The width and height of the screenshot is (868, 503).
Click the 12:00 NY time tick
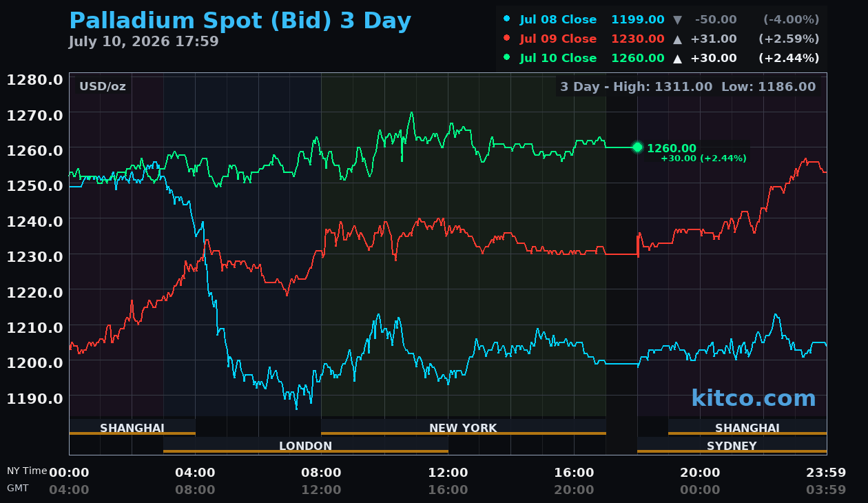(448, 473)
